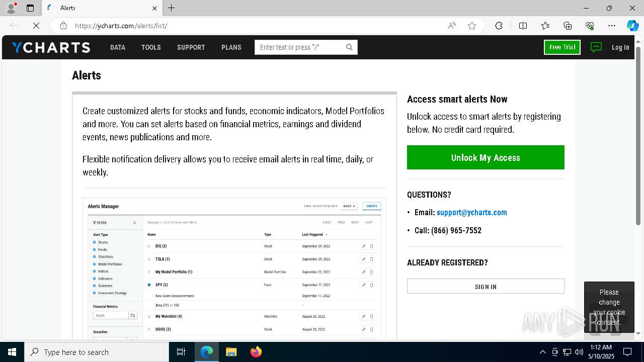
Task: Launch Firefox from taskbar
Action: [256, 352]
